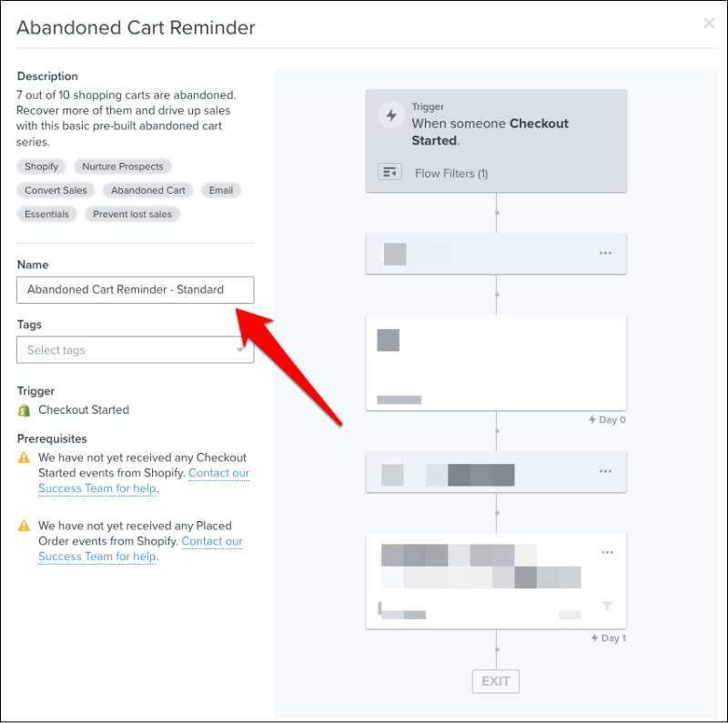Click the Shopify logo beside Checkout Started

pyautogui.click(x=25, y=410)
